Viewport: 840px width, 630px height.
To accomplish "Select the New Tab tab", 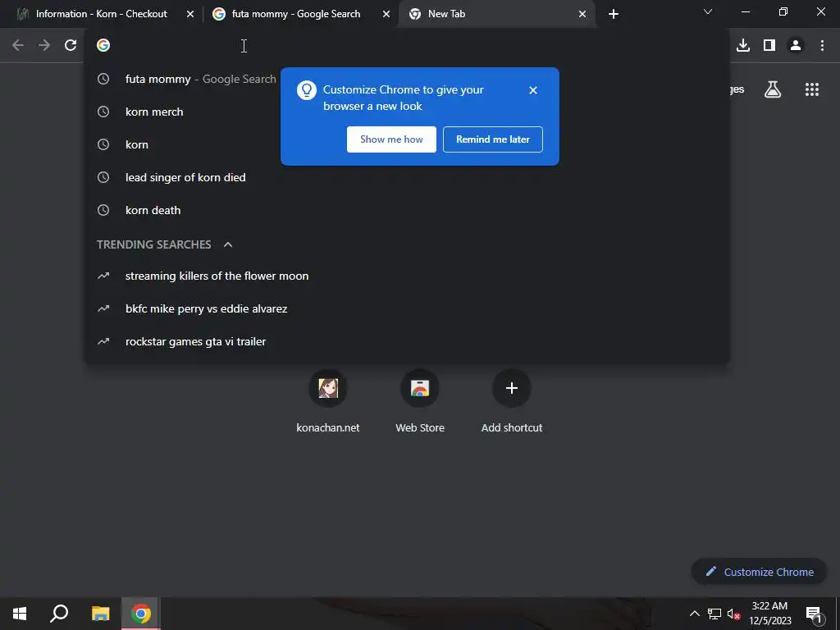I will tap(495, 14).
